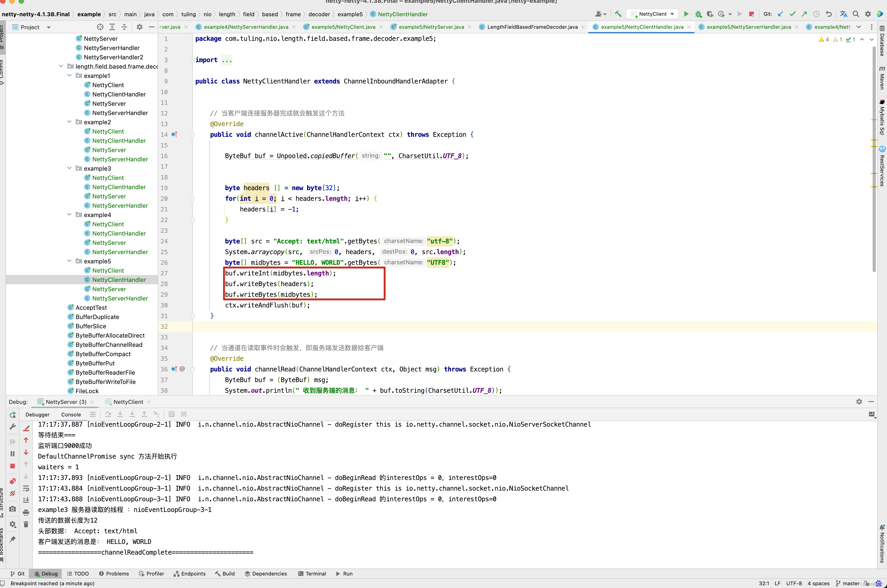887x588 pixels.
Task: Click the trash Clear All console icon
Action: pyautogui.click(x=26, y=524)
